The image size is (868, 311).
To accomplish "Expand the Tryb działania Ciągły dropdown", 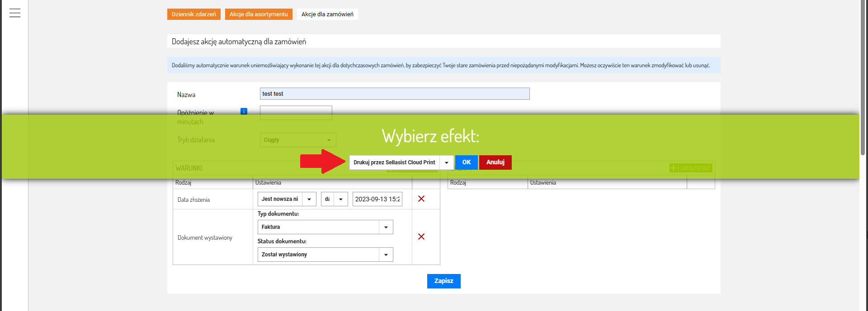I will [298, 140].
